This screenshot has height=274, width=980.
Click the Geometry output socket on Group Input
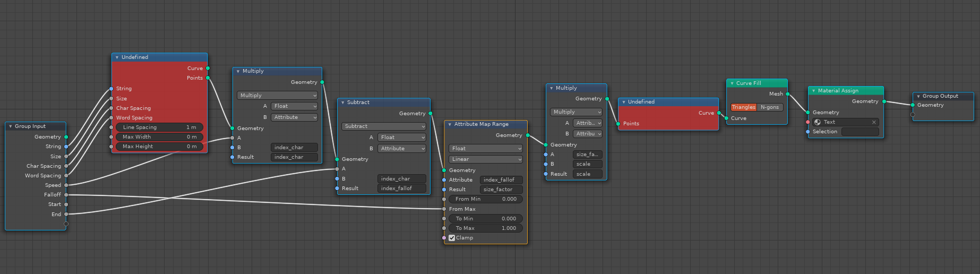[66, 137]
